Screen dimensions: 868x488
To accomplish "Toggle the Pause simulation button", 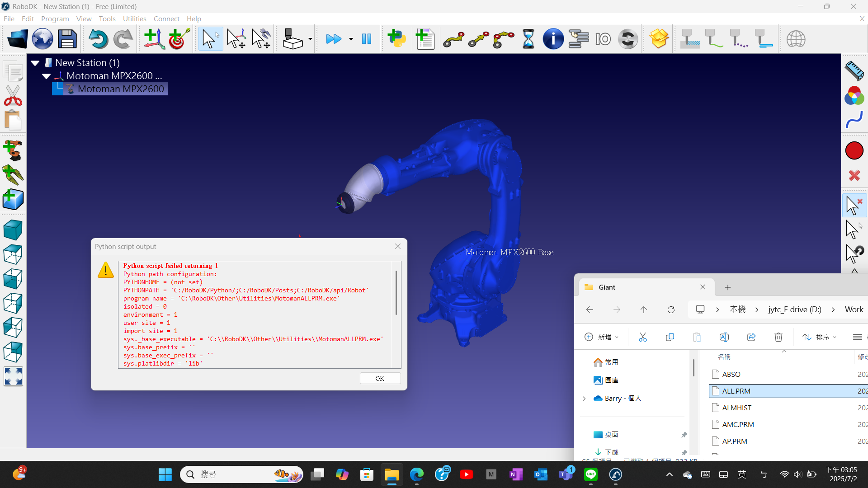I will pos(367,39).
